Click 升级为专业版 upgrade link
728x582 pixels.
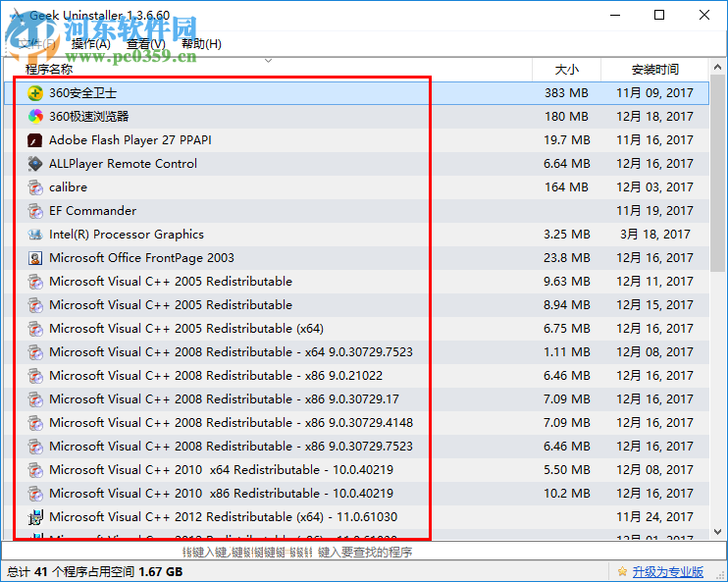click(667, 572)
